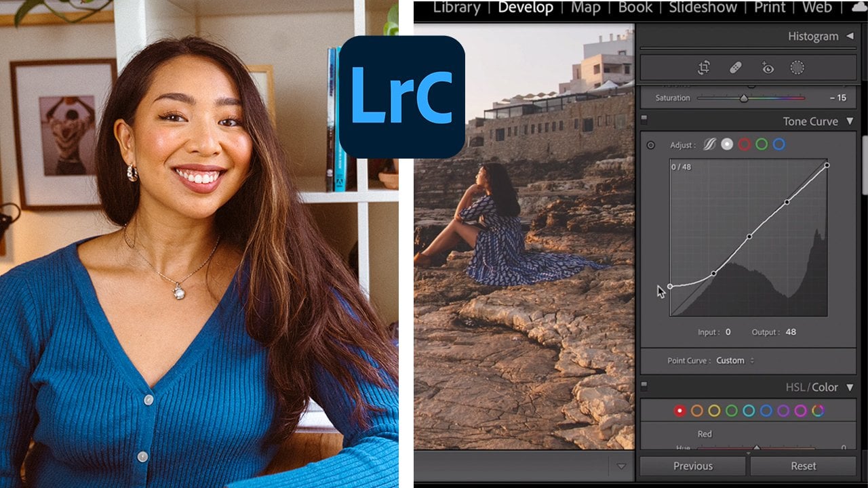Select the green channel tone curve
This screenshot has height=488, width=868.
tap(762, 144)
